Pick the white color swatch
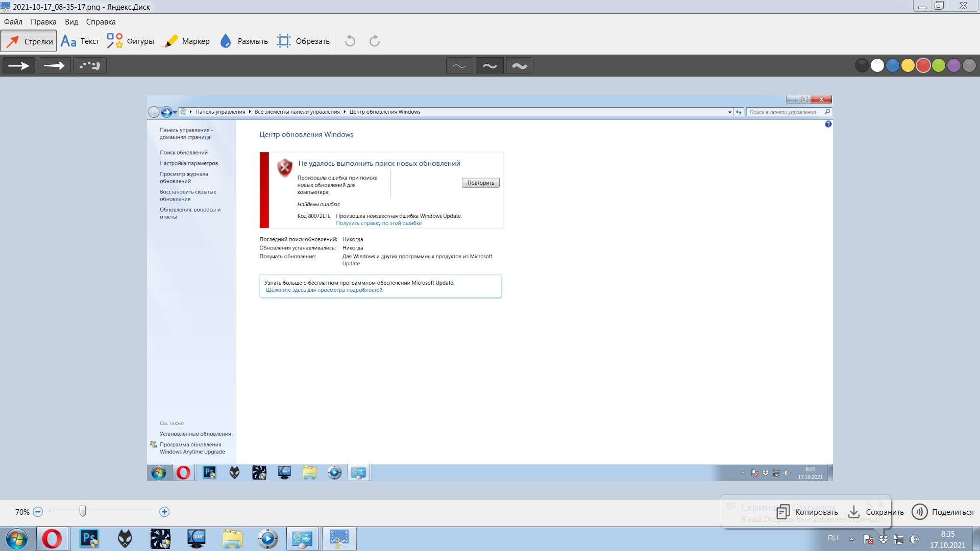Screen dimensions: 980x551 [877, 66]
